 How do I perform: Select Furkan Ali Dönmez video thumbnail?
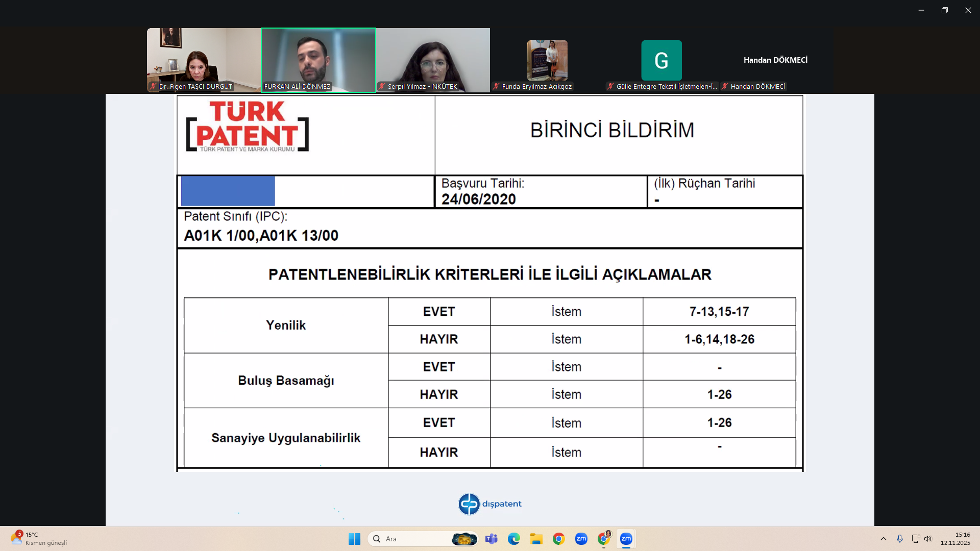pos(318,60)
